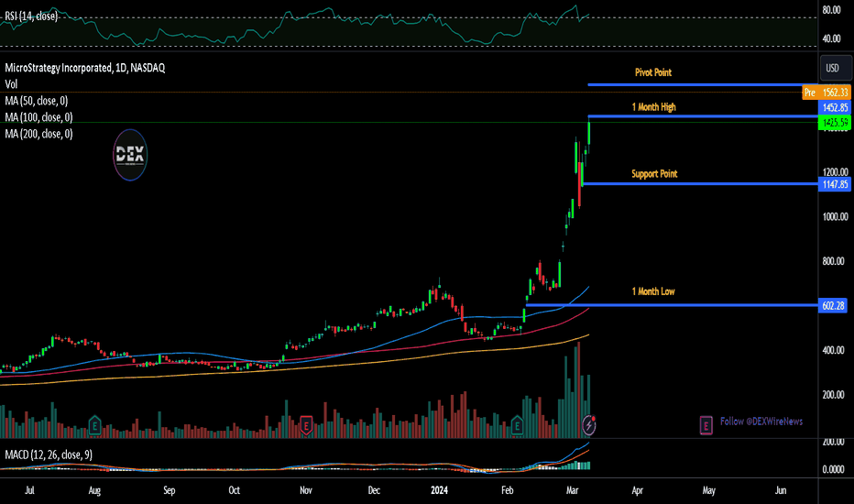The image size is (854, 504).
Task: Click the 800.00 price axis value
Action: point(833,261)
